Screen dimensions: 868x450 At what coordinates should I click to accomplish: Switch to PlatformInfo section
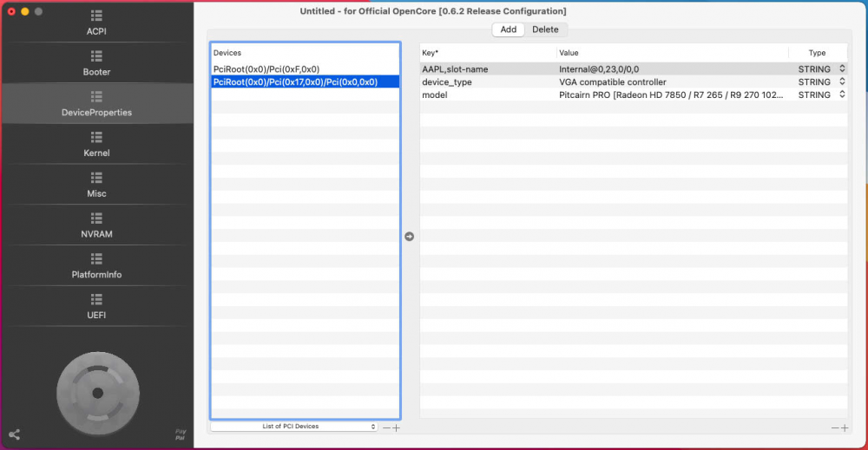(x=96, y=266)
